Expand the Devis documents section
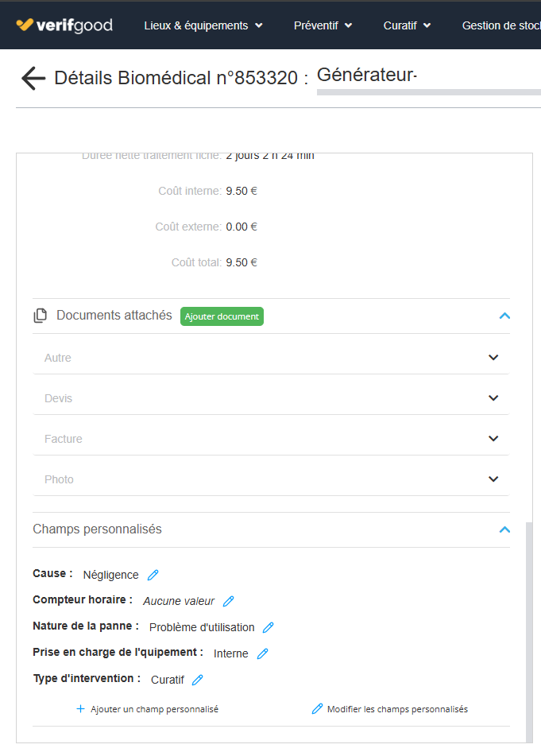Screen dimensions: 541x756 click(x=493, y=398)
